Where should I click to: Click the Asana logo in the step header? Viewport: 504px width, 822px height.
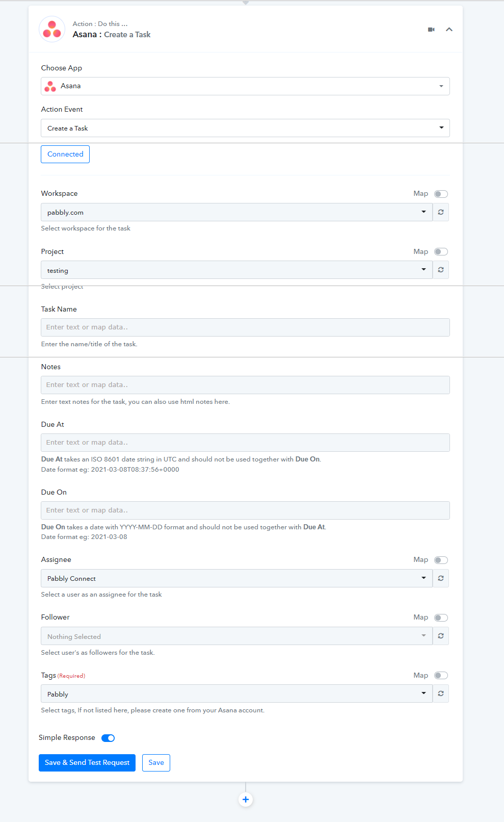click(52, 29)
